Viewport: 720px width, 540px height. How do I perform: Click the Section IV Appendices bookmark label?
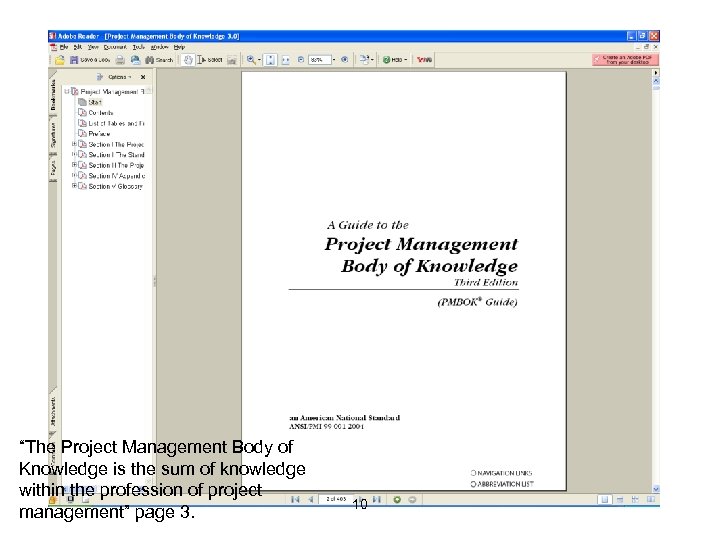(117, 176)
